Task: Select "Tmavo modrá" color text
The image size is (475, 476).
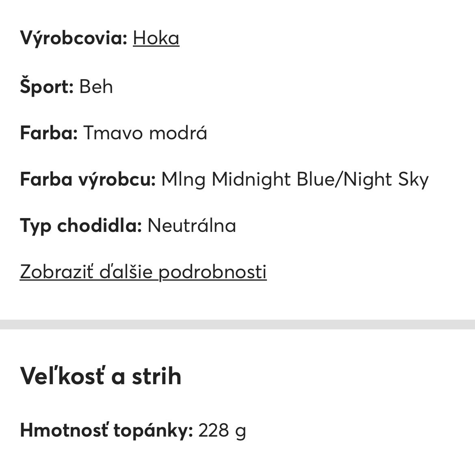Action: click(x=145, y=133)
